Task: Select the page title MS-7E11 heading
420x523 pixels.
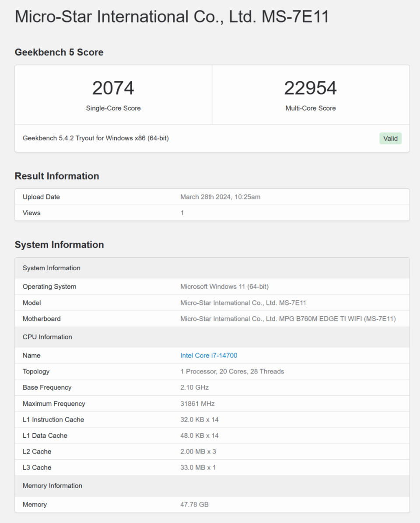Action: (x=171, y=17)
